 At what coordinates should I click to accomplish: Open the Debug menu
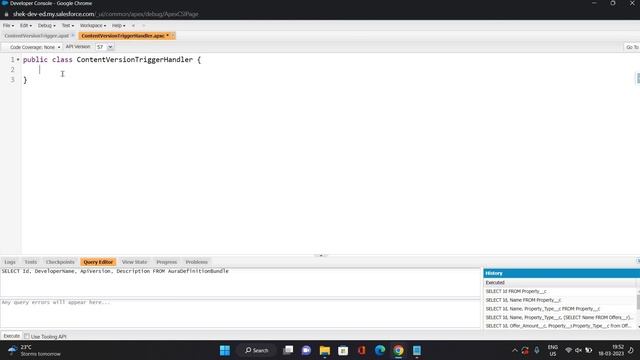[x=47, y=25]
